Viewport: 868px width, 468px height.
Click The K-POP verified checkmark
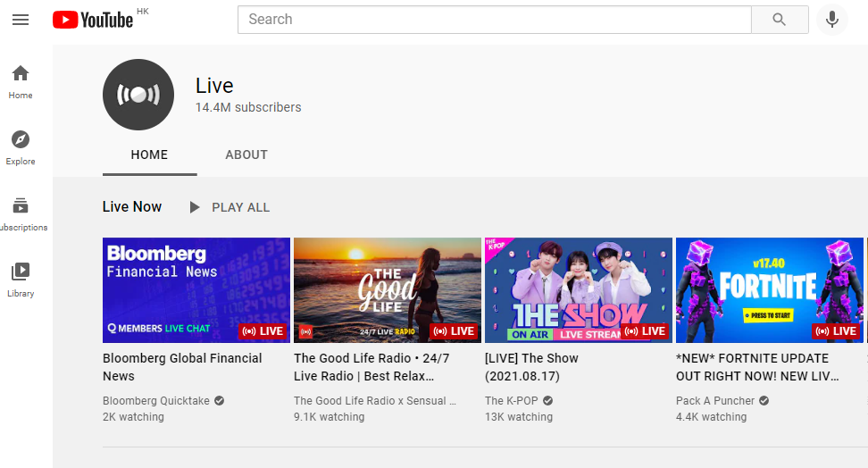click(547, 400)
